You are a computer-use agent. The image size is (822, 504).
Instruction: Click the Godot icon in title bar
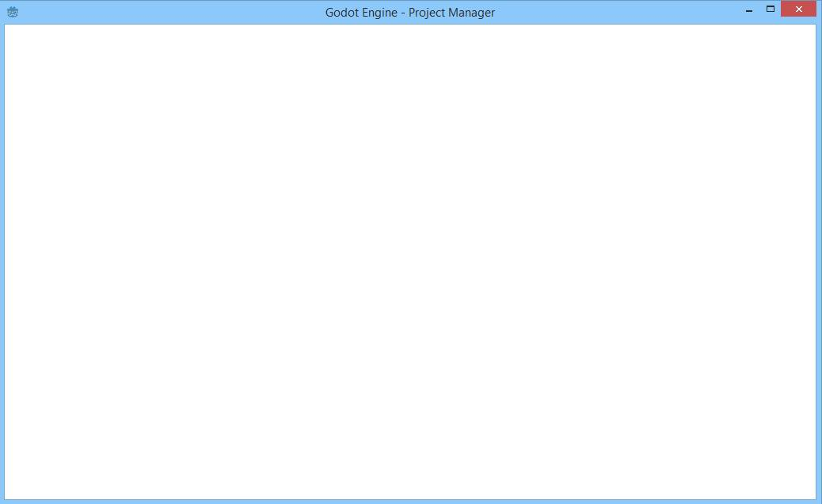tap(13, 12)
